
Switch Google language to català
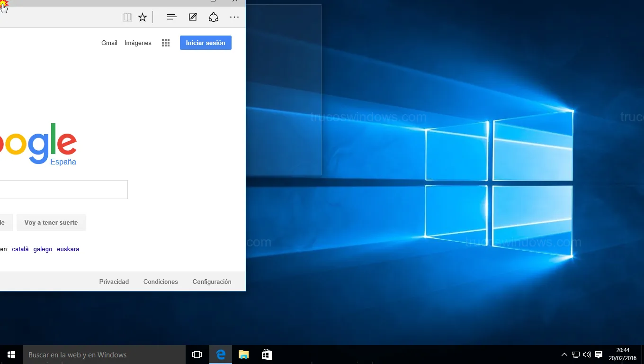click(20, 249)
